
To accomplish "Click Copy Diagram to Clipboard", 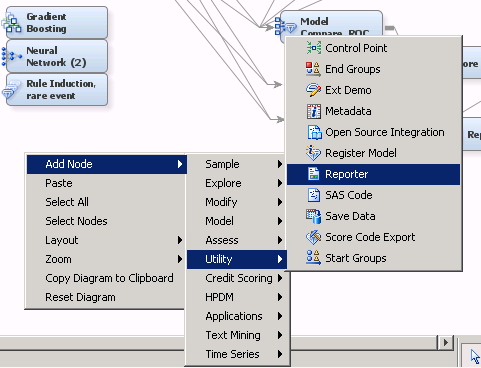I will click(x=106, y=278).
